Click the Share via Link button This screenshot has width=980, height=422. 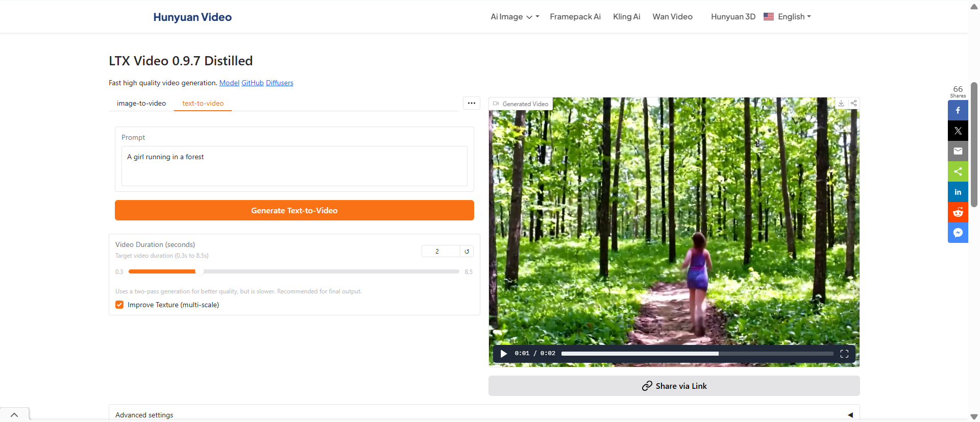point(674,386)
